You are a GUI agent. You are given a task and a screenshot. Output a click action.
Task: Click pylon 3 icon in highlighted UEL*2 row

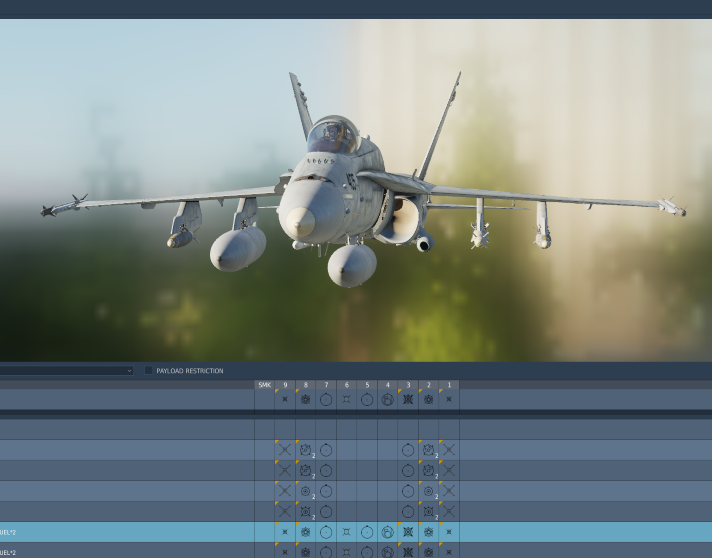(408, 532)
